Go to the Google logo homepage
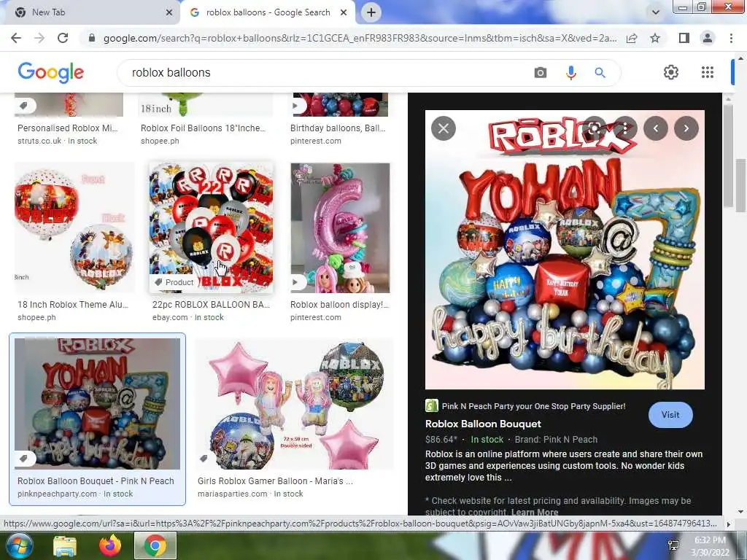747x560 pixels. pyautogui.click(x=50, y=72)
